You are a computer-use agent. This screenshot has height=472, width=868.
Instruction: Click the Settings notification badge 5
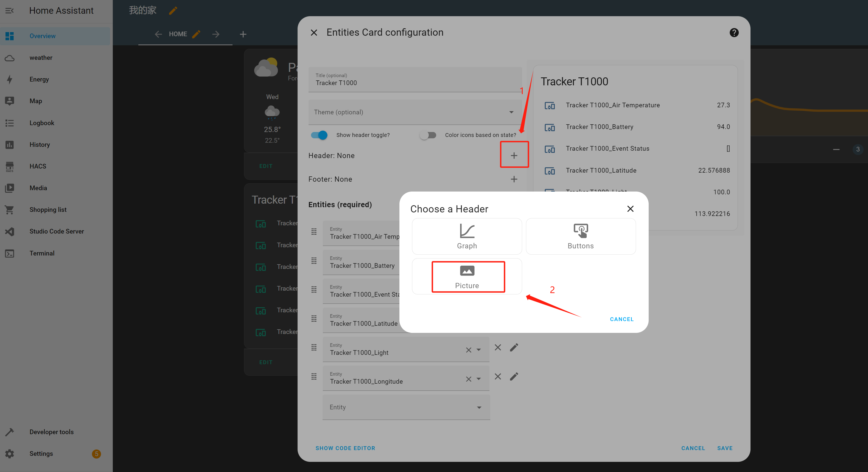coord(96,454)
